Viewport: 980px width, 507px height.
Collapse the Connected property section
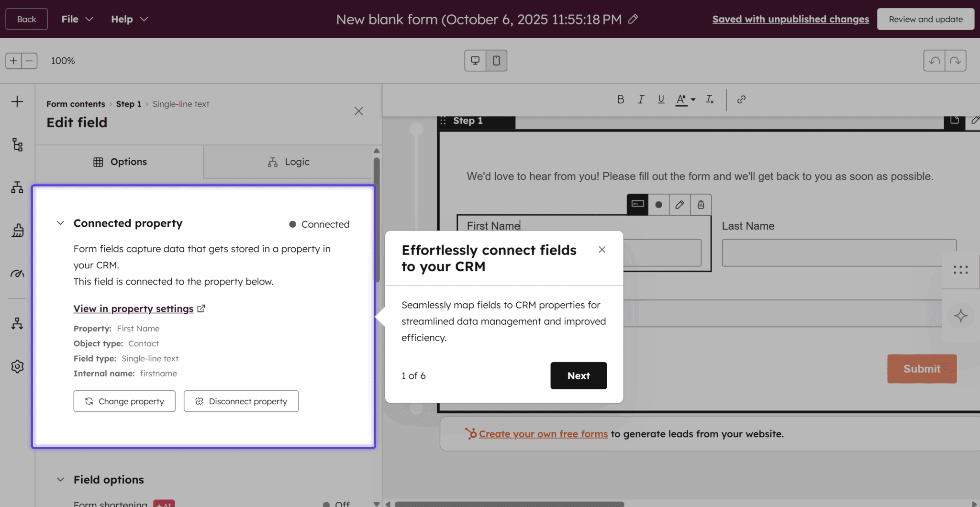click(60, 223)
